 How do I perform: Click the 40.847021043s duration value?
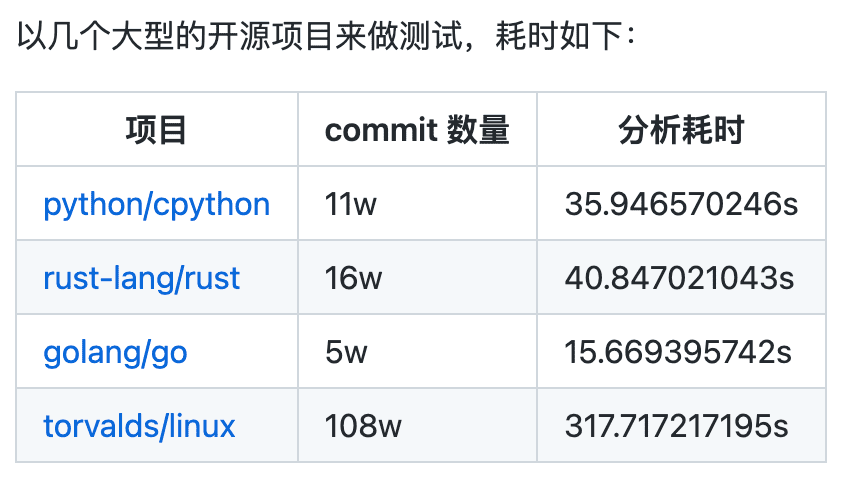680,279
